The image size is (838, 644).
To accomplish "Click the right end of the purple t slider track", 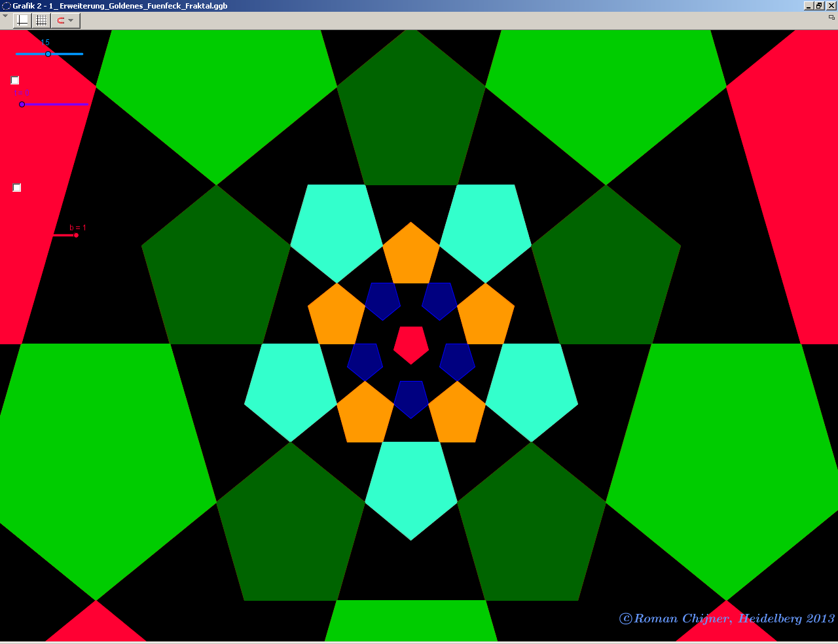I will pyautogui.click(x=87, y=104).
